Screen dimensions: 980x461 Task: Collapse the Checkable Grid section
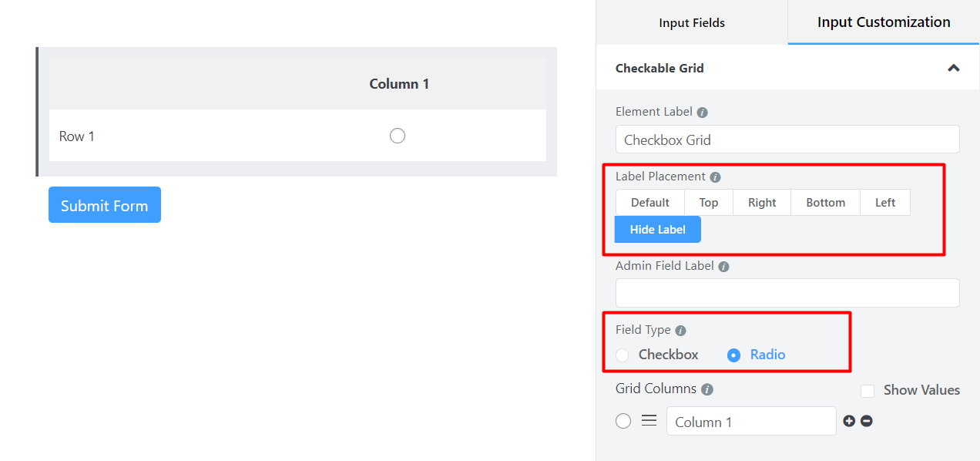point(953,68)
